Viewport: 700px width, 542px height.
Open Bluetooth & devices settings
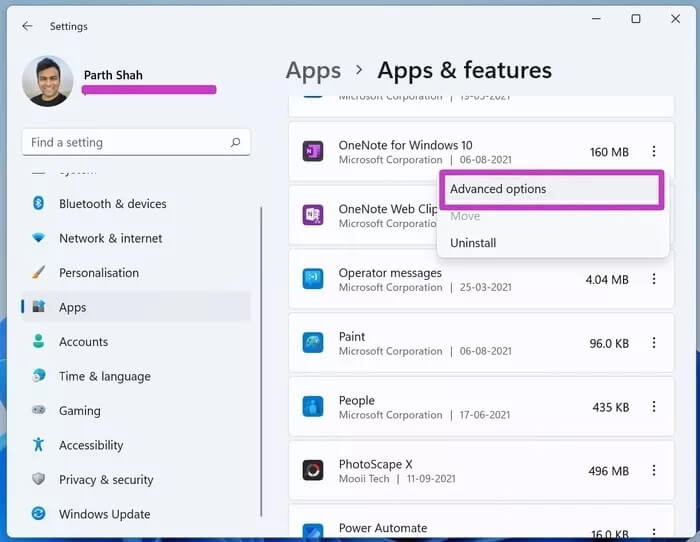click(137, 204)
